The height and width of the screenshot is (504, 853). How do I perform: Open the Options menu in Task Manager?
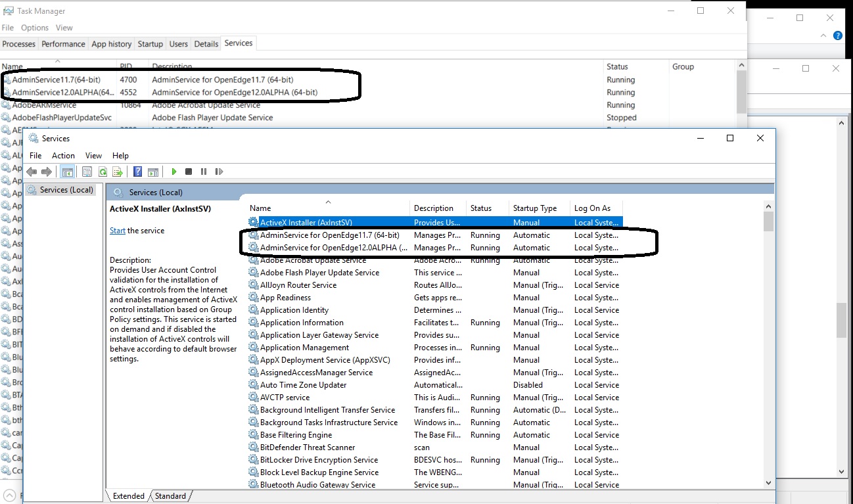(x=34, y=28)
